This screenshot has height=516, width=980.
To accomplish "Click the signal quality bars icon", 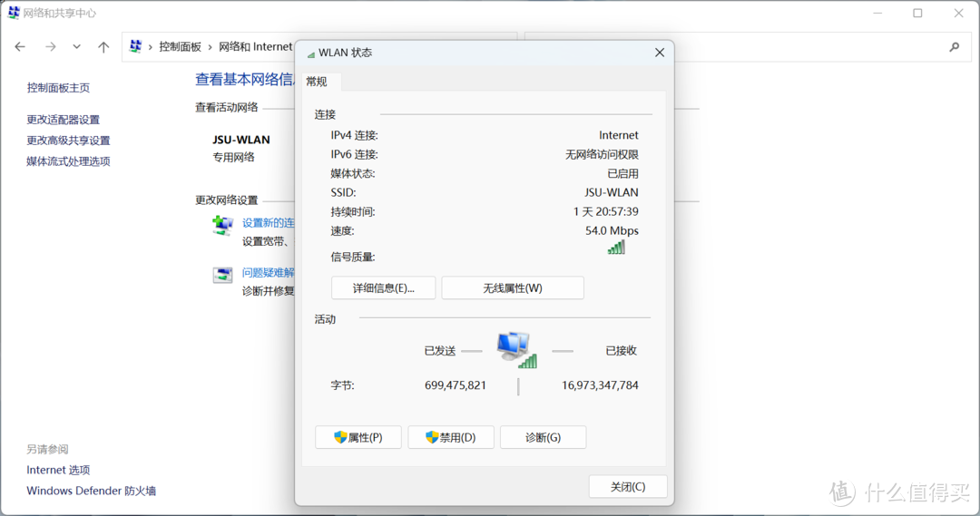I will 616,248.
